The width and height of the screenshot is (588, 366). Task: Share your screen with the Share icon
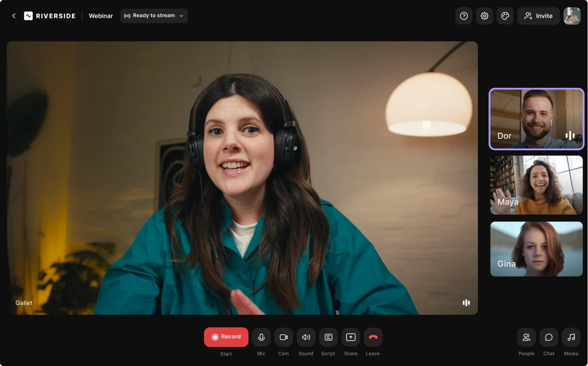351,337
